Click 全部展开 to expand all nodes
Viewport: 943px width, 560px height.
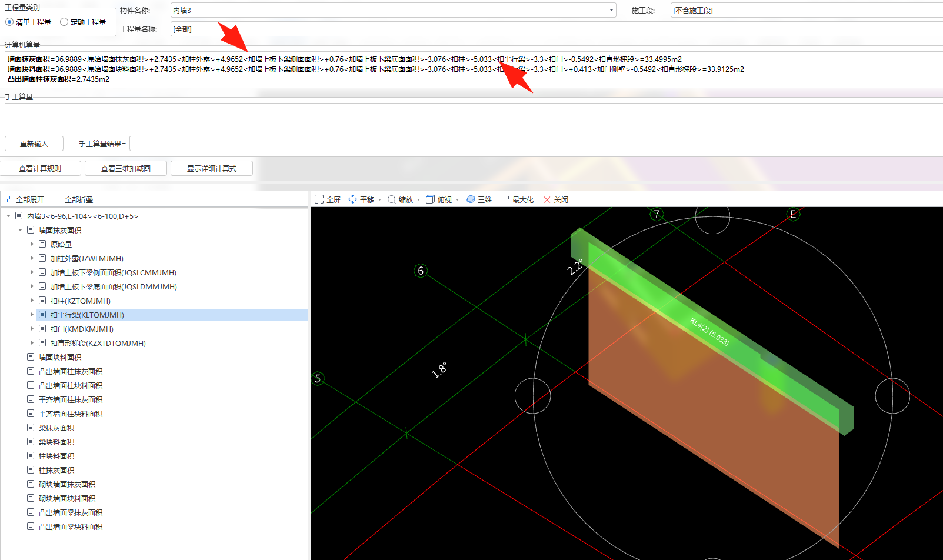click(25, 200)
